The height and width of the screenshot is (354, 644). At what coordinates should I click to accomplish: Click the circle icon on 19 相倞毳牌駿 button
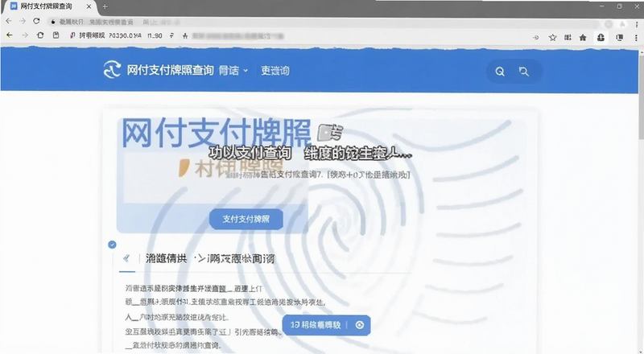[359, 325]
